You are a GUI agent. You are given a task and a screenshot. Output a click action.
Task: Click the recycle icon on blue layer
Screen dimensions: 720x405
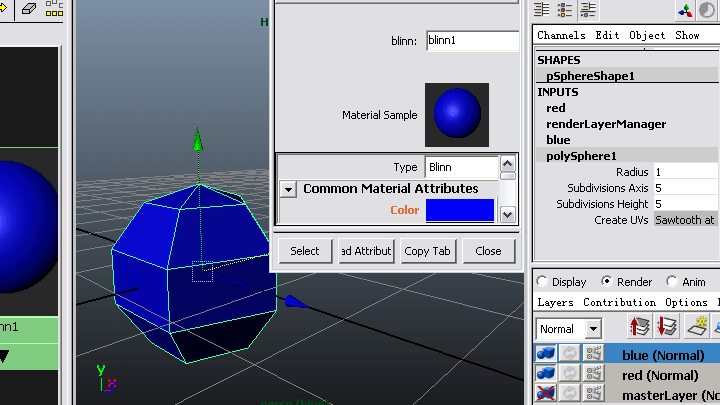pyautogui.click(x=570, y=354)
